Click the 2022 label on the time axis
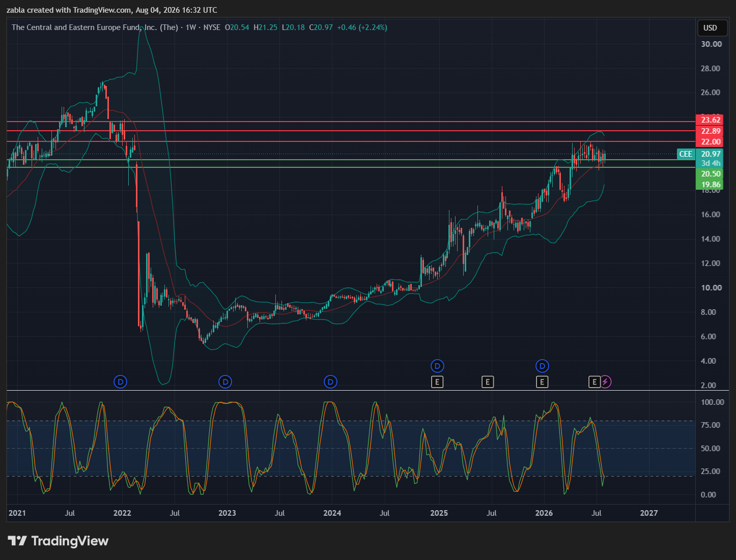 pyautogui.click(x=122, y=513)
